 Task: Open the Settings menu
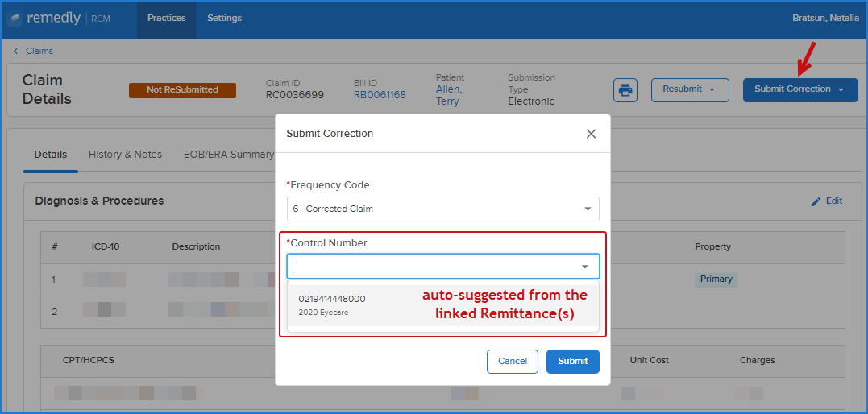pyautogui.click(x=224, y=19)
